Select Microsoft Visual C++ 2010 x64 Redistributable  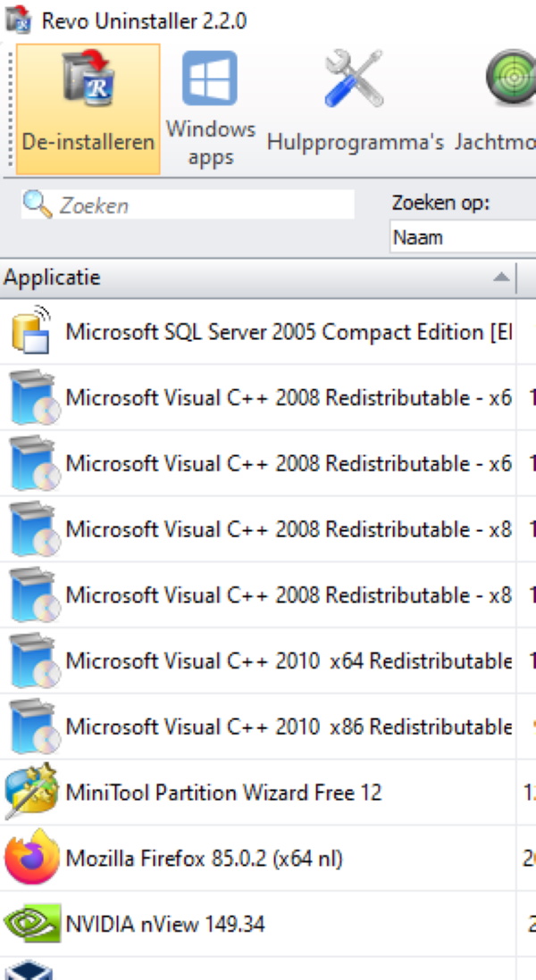tap(288, 661)
